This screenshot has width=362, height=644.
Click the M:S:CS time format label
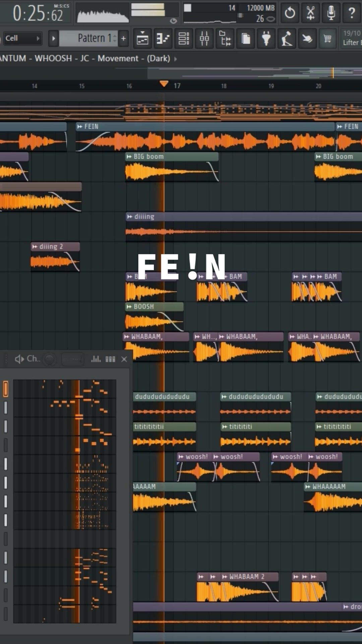click(62, 6)
